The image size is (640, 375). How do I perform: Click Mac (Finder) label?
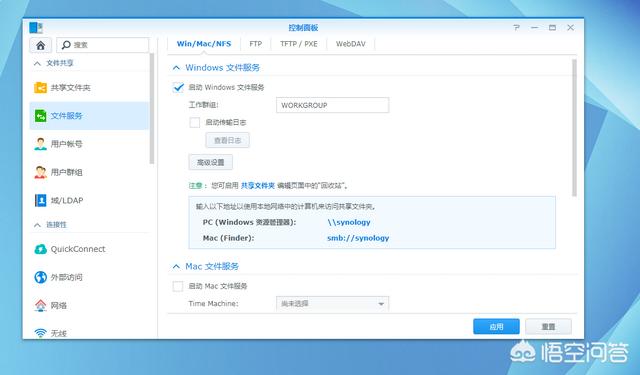pos(229,238)
